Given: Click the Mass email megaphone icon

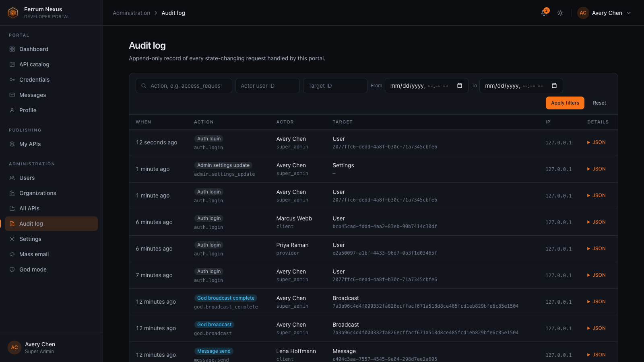Looking at the screenshot, I should [x=12, y=254].
